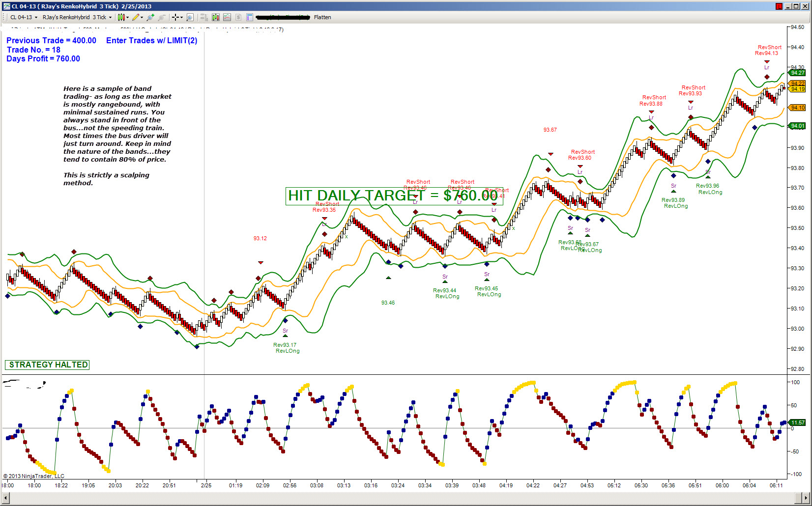Viewport: 812px width, 506px height.
Task: Click the red 93.67 price annotation
Action: pyautogui.click(x=550, y=130)
